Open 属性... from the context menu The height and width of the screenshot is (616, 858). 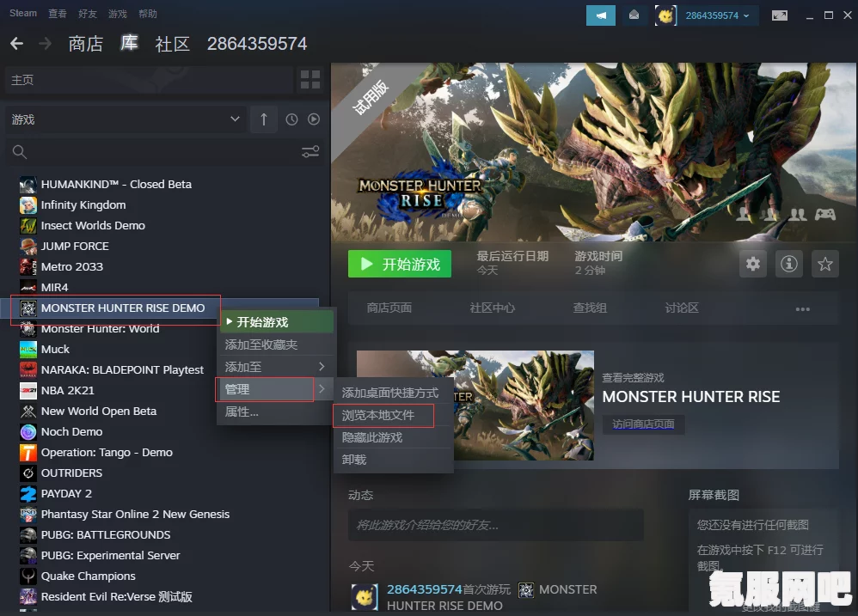click(x=277, y=412)
